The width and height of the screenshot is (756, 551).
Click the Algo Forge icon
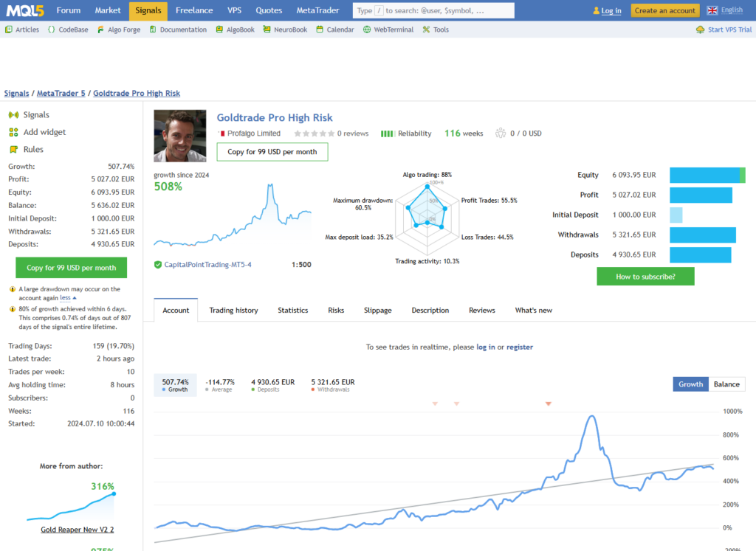tap(100, 30)
